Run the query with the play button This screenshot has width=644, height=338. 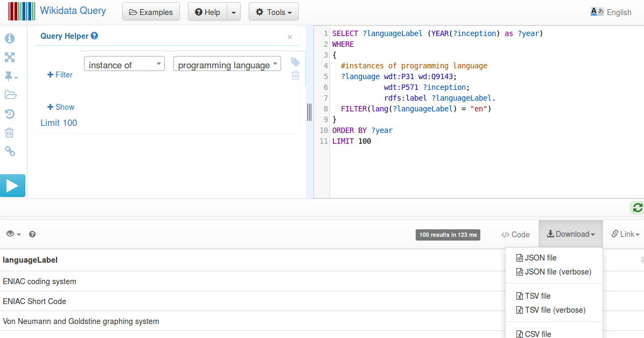[x=12, y=186]
